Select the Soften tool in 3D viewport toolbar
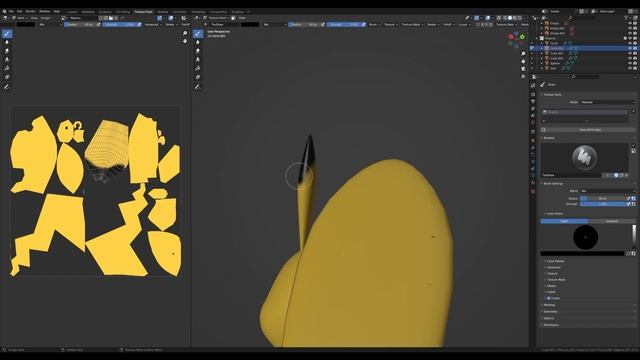This screenshot has width=640, height=360. point(198,42)
